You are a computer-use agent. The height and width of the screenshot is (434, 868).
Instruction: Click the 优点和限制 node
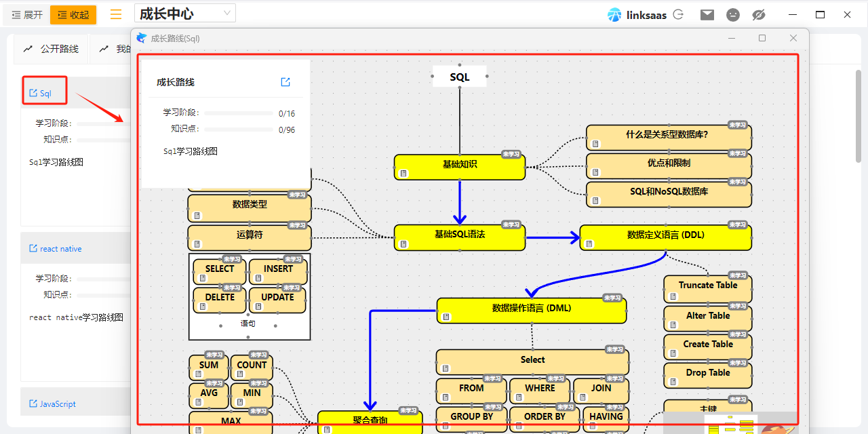669,166
